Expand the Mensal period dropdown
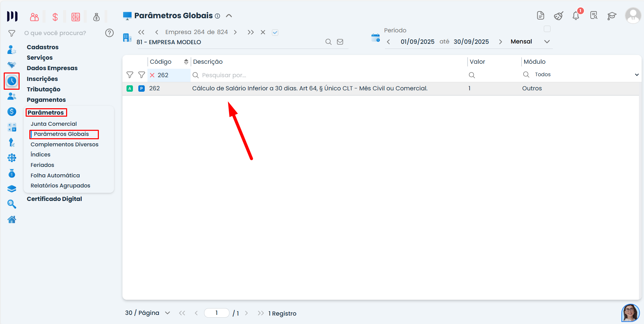 click(x=547, y=41)
